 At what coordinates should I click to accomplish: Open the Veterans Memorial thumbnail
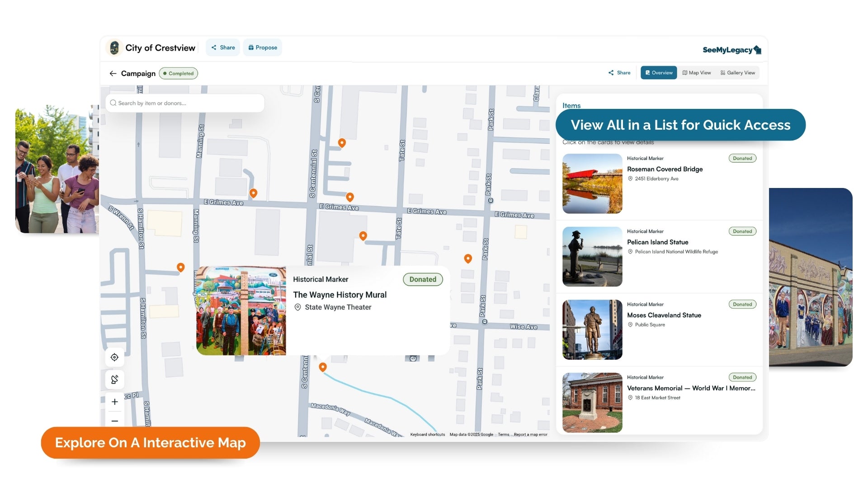tap(592, 403)
